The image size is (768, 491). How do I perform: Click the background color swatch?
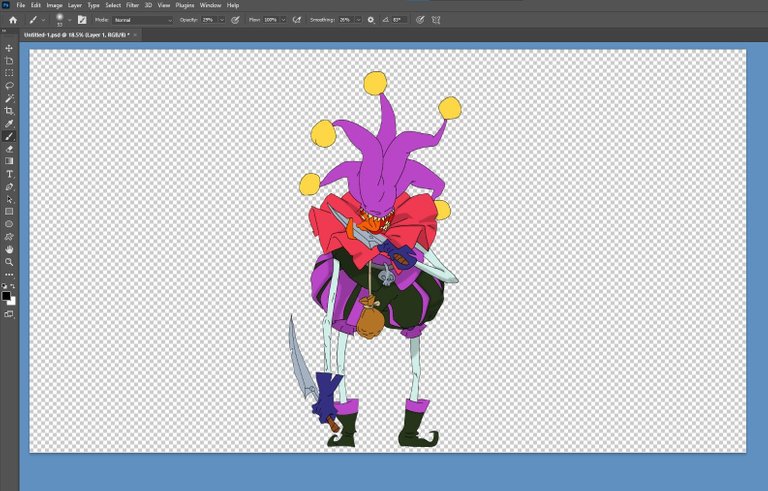pos(12,301)
